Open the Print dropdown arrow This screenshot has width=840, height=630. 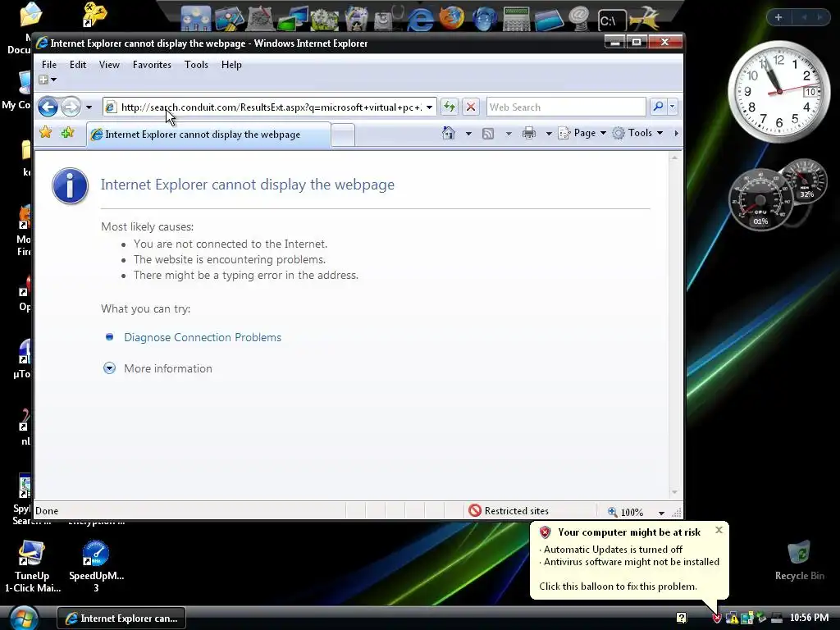click(x=549, y=134)
